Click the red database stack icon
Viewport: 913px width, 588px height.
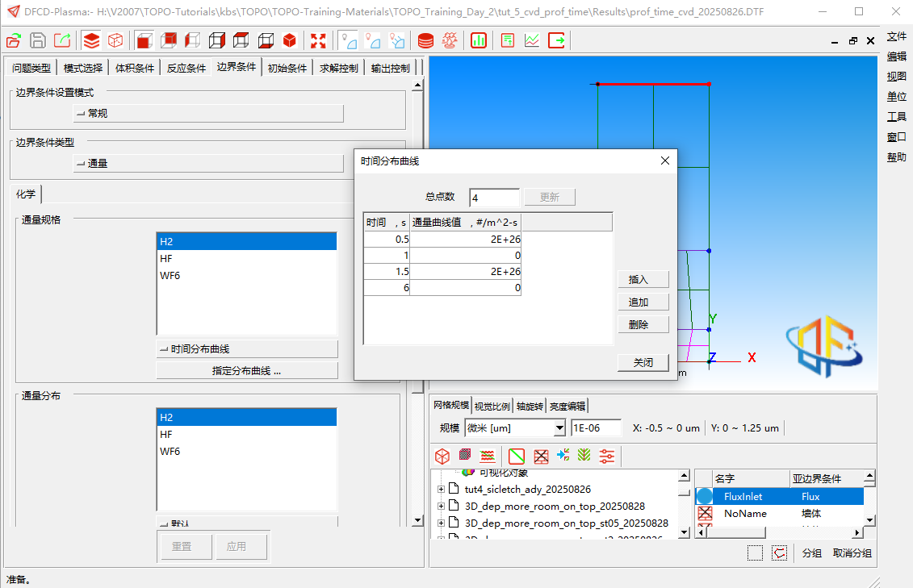click(425, 40)
